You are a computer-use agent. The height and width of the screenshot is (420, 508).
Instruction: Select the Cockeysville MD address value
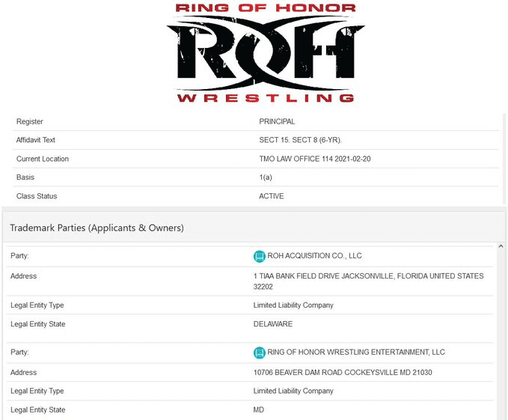(x=343, y=372)
